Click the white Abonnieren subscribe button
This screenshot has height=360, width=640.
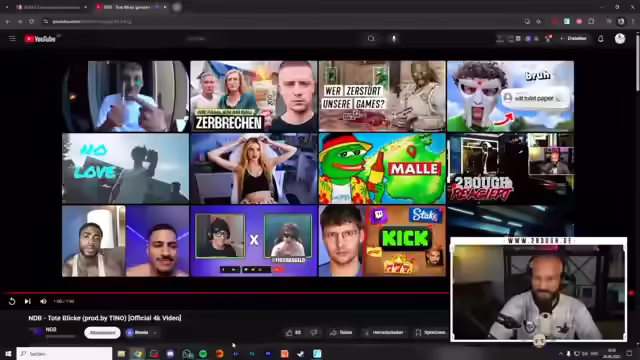click(102, 333)
